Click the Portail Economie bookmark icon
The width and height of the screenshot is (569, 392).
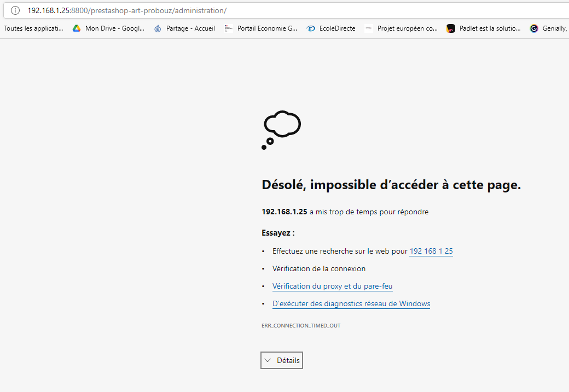click(229, 28)
